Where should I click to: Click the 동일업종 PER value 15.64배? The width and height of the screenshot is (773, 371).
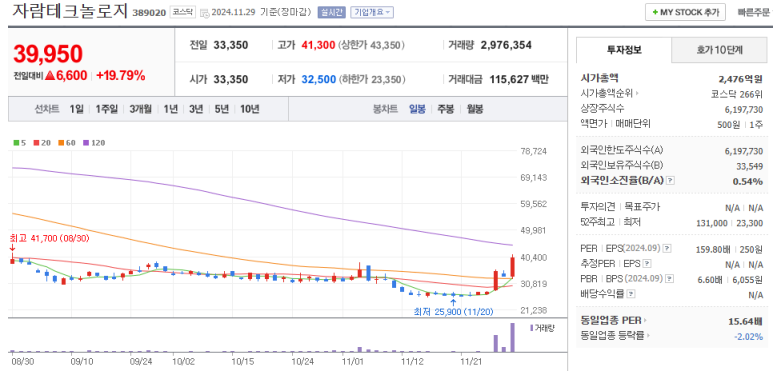(x=745, y=321)
